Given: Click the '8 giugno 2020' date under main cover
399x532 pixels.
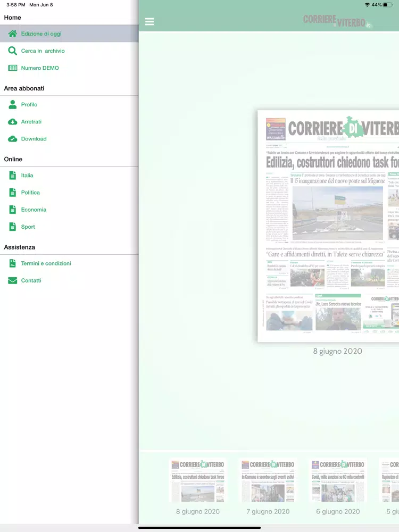Looking at the screenshot, I should pos(338,351).
